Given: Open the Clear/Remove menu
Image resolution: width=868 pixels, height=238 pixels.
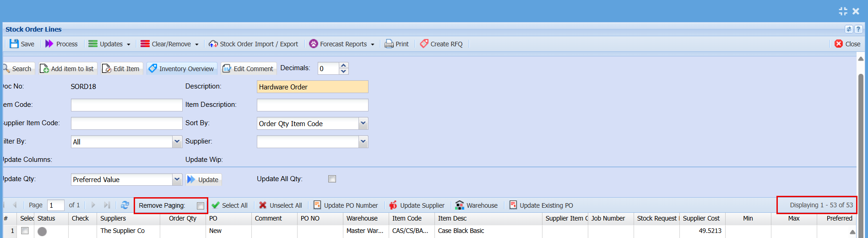Looking at the screenshot, I should point(169,44).
